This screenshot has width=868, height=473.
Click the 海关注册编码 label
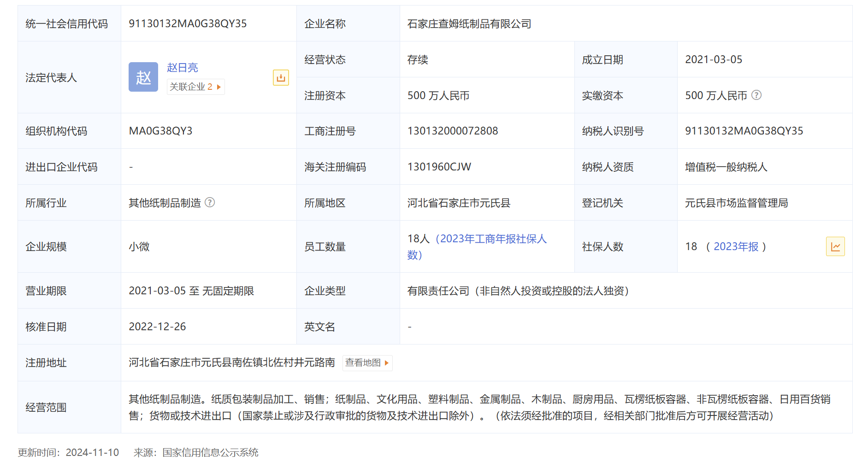pyautogui.click(x=335, y=167)
